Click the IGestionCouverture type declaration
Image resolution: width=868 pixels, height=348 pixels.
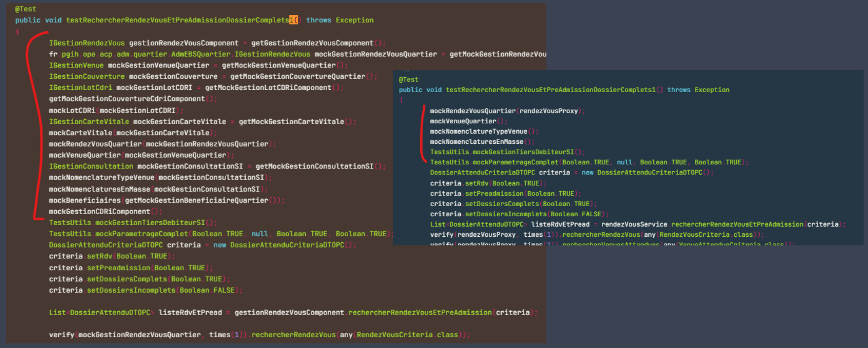click(x=87, y=76)
